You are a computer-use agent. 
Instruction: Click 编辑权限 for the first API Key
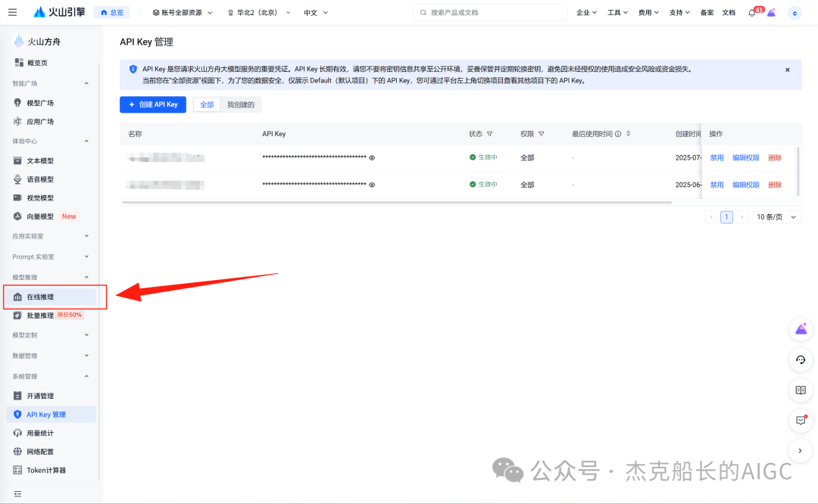746,157
